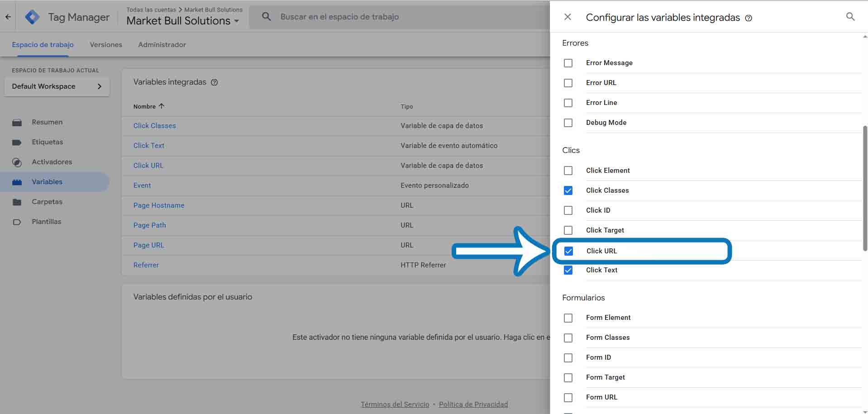The image size is (868, 414).
Task: Switch to the Versiones tab
Action: click(106, 45)
